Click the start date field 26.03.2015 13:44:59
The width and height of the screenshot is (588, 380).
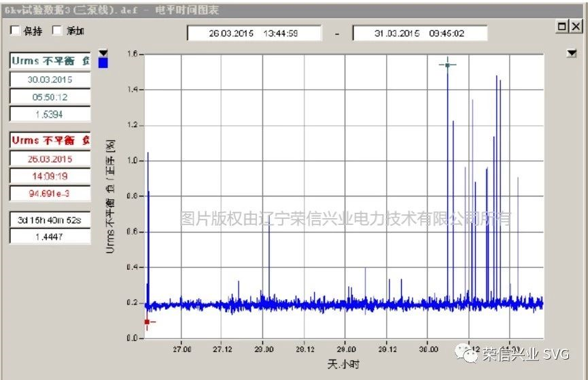point(254,33)
